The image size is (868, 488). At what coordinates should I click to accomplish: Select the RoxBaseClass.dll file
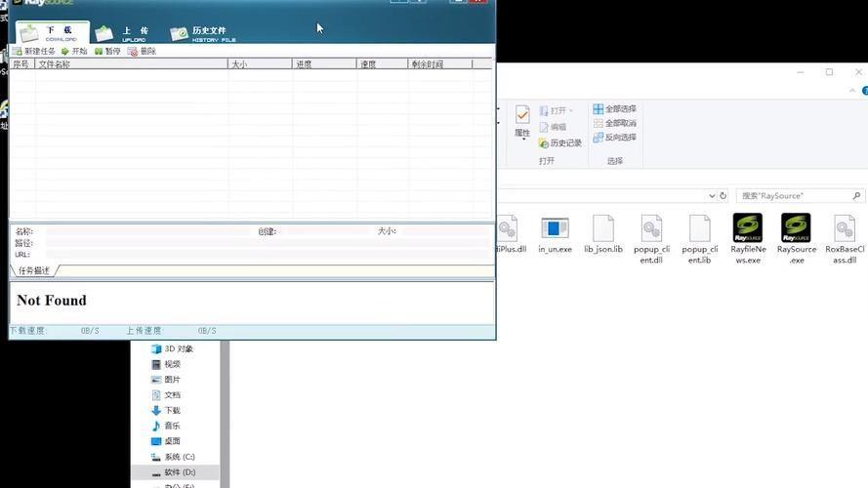(845, 239)
